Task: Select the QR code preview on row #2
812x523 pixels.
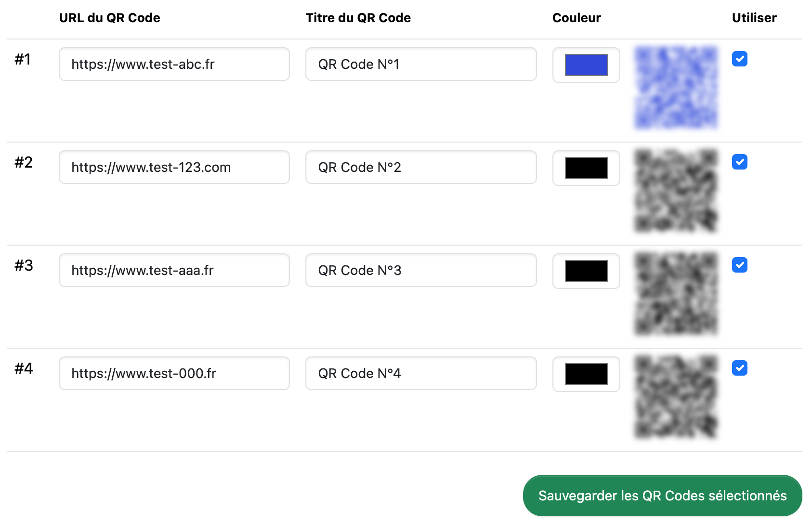Action: tap(675, 190)
